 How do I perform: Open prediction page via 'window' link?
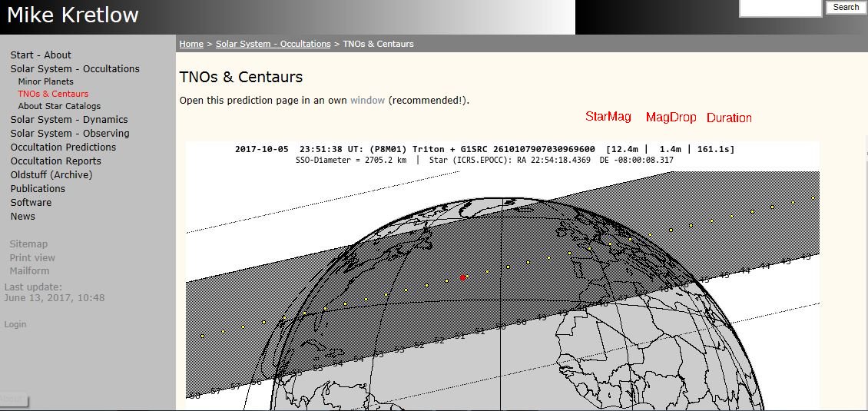click(x=367, y=101)
